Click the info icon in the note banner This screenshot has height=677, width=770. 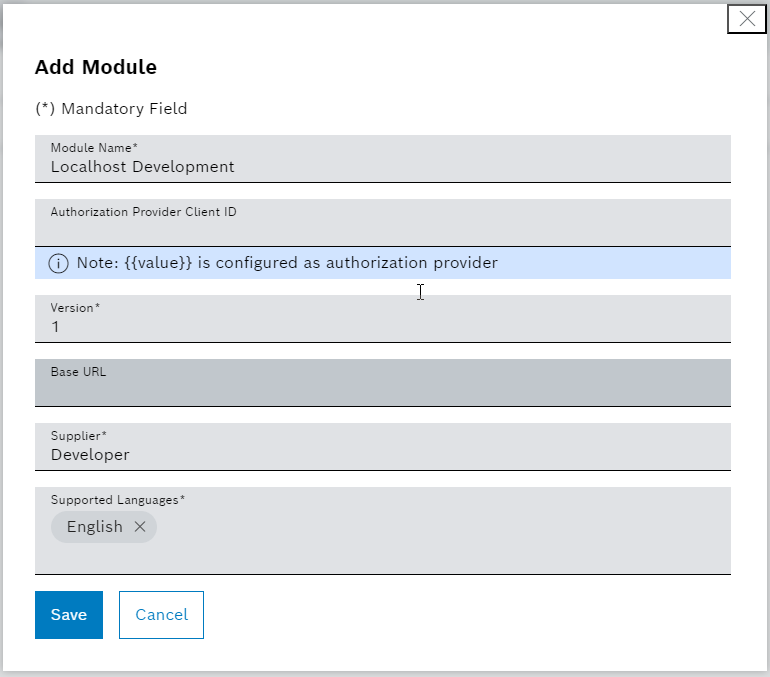click(59, 264)
